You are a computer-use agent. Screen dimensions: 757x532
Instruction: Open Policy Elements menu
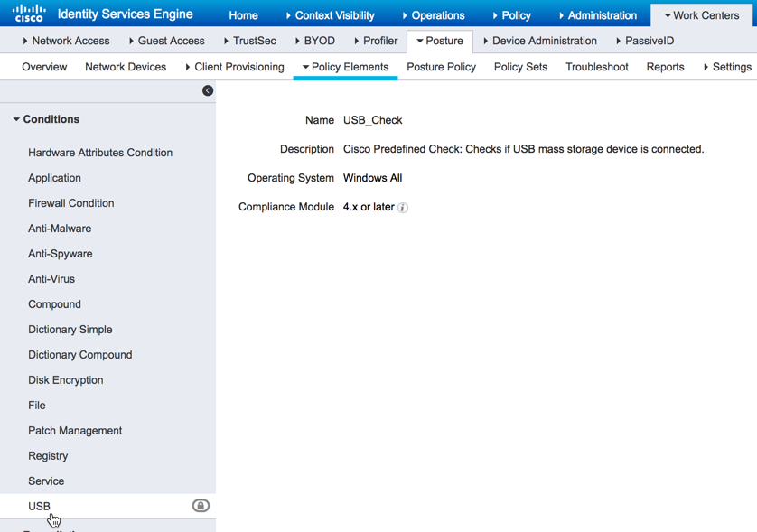[x=346, y=67]
